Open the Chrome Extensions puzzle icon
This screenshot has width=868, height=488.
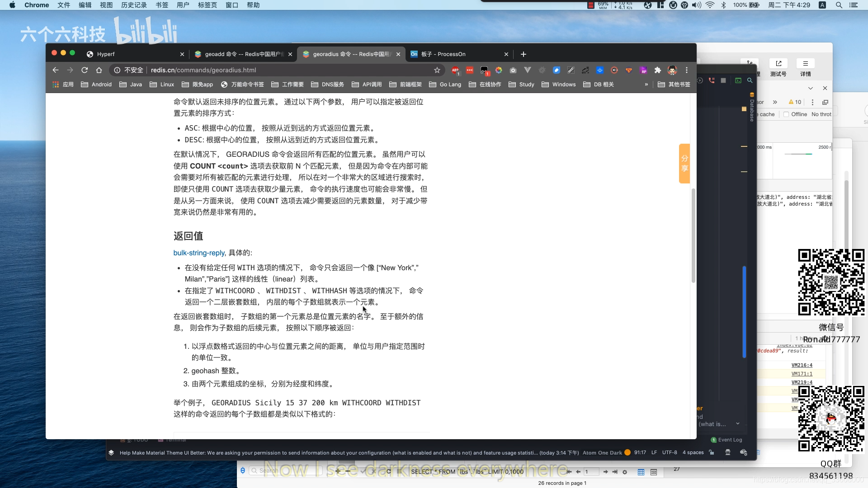coord(658,70)
